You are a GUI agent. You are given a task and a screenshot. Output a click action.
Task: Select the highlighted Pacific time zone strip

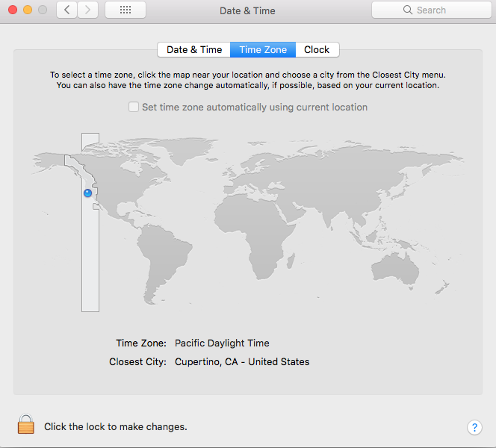click(90, 253)
